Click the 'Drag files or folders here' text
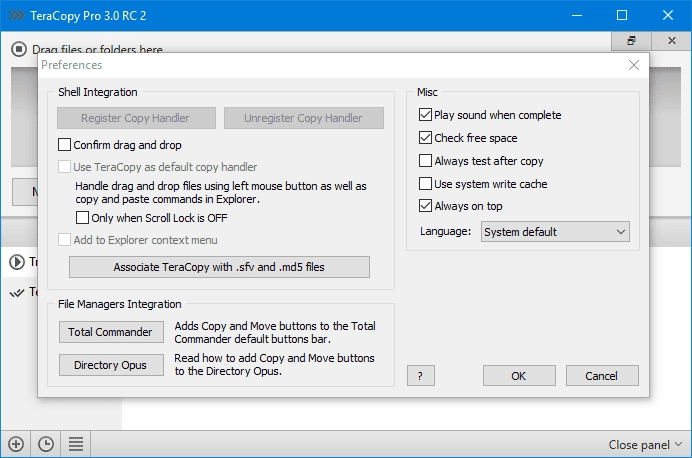Screen dimensions: 692x458 (98, 49)
